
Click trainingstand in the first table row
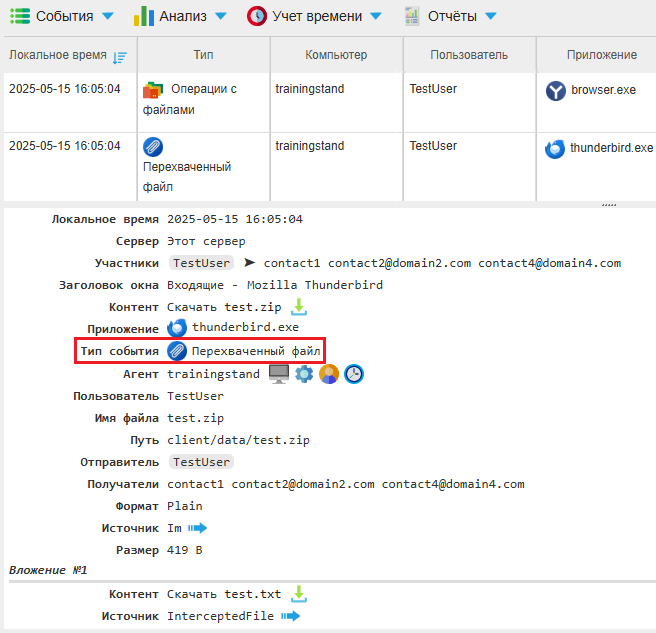tap(310, 89)
